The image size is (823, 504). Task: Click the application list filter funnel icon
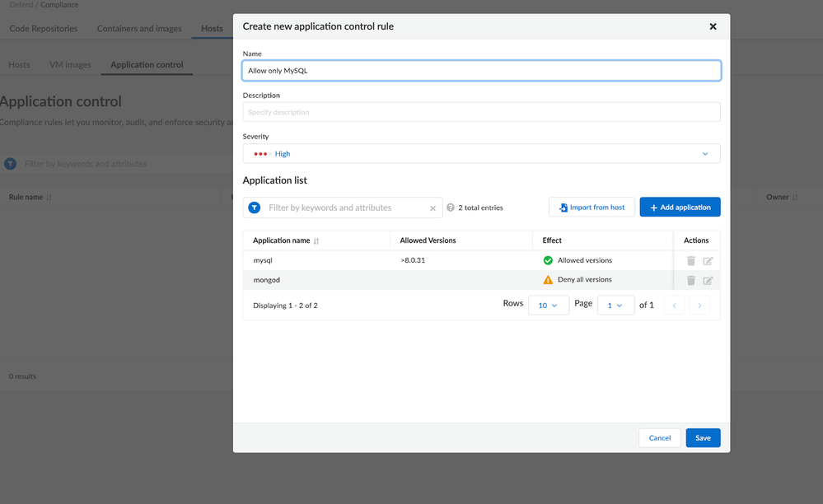coord(255,208)
